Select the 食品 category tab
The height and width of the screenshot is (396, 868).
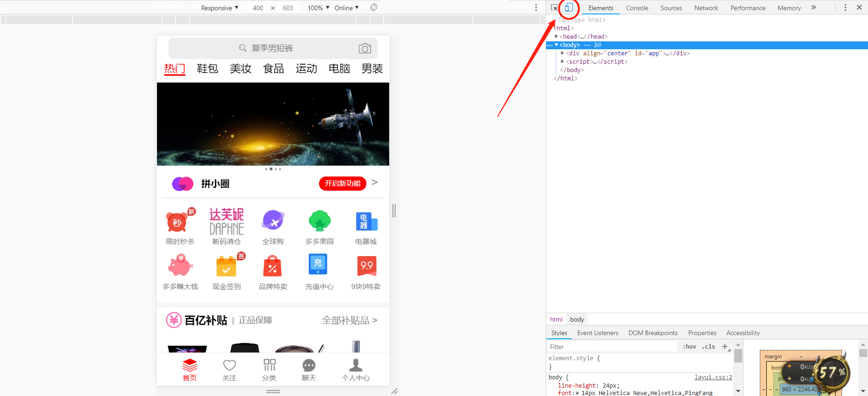pyautogui.click(x=274, y=68)
